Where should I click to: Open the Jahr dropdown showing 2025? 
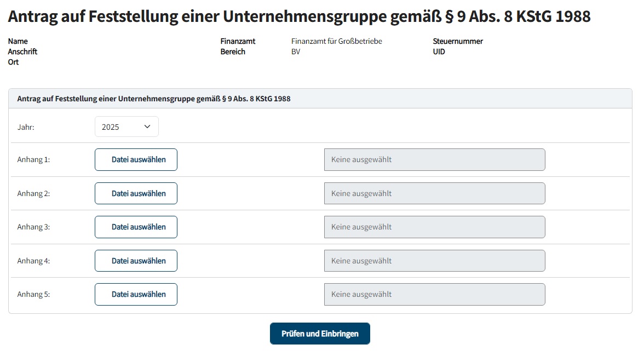pyautogui.click(x=127, y=127)
